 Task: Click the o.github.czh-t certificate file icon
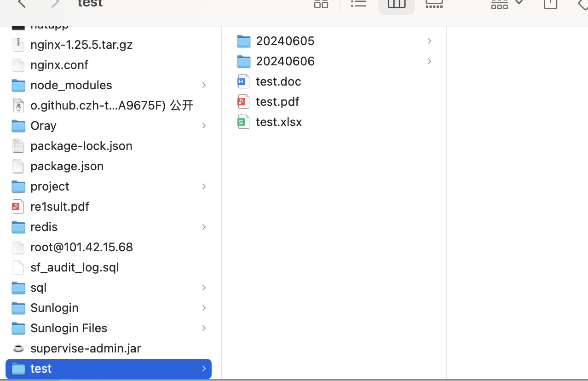click(18, 105)
